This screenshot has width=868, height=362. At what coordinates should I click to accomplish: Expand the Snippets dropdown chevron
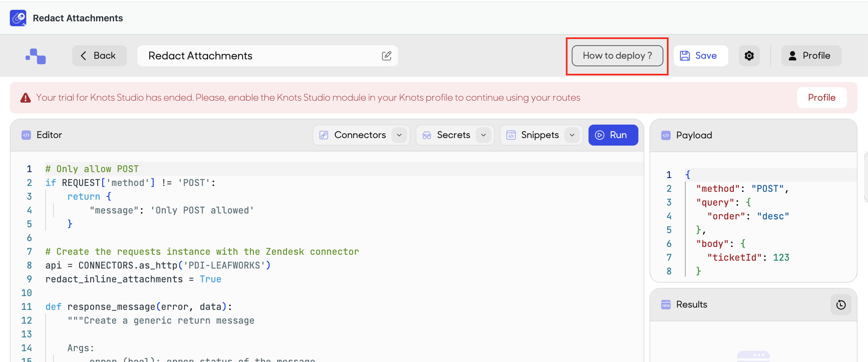click(x=572, y=135)
